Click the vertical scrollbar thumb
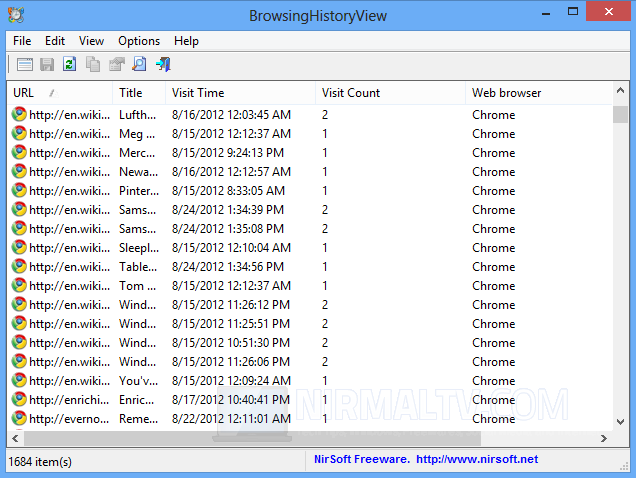 pyautogui.click(x=620, y=114)
